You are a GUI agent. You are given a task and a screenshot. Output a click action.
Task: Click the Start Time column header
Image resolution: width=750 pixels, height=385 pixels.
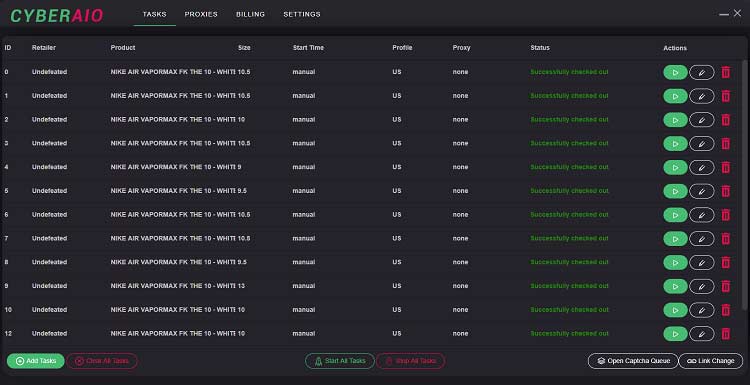click(x=308, y=48)
